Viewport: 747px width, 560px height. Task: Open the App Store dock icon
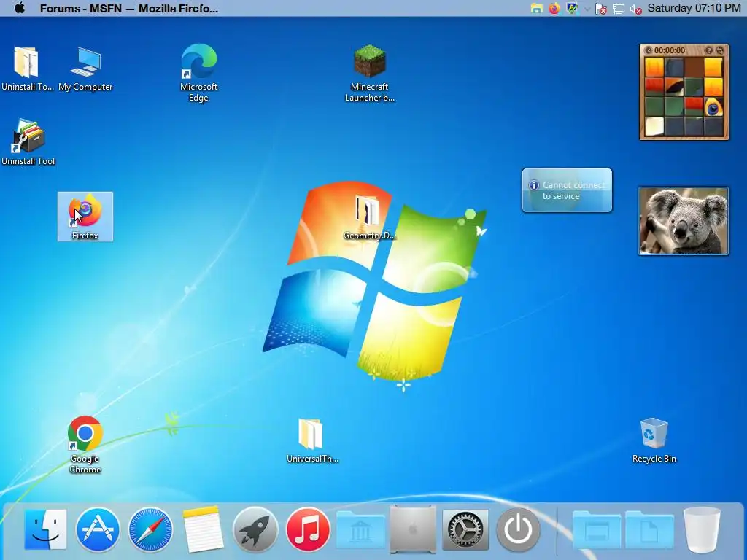(x=98, y=529)
